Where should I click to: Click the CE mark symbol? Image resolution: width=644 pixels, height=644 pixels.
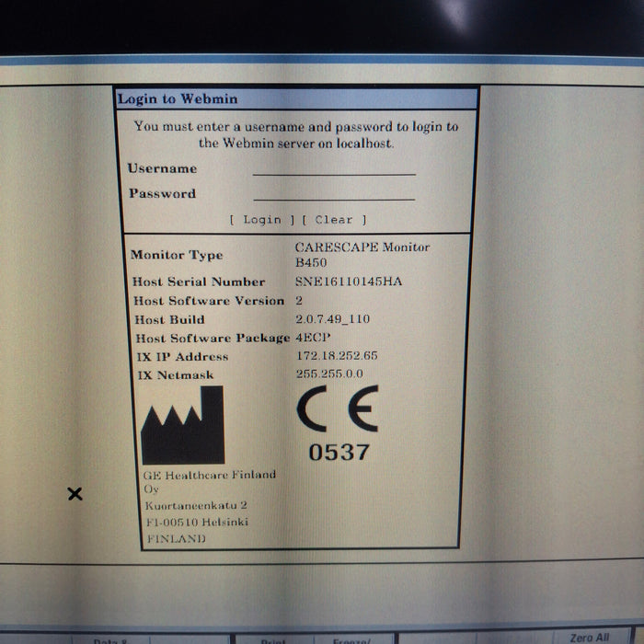coord(338,408)
